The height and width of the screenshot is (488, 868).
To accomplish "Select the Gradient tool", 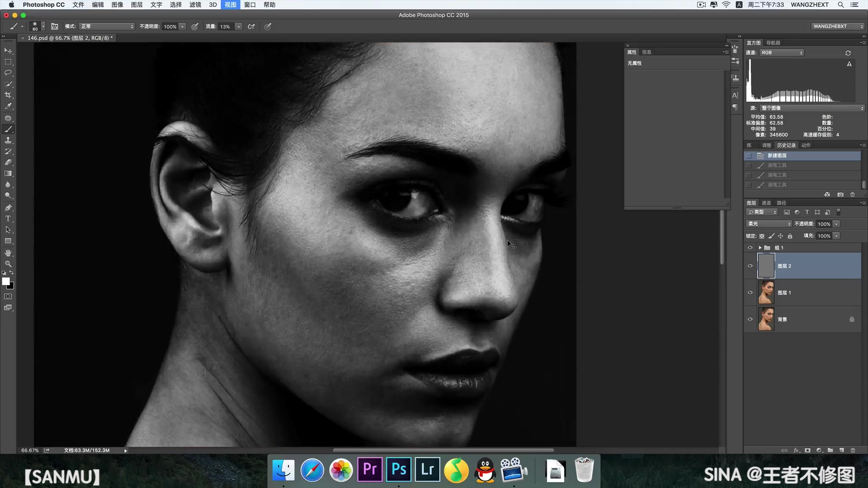I will pyautogui.click(x=8, y=174).
